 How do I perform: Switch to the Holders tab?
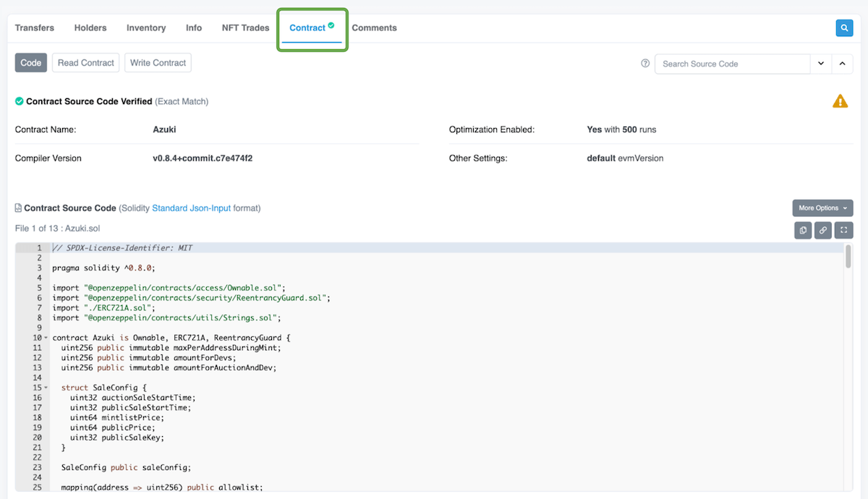(x=90, y=27)
